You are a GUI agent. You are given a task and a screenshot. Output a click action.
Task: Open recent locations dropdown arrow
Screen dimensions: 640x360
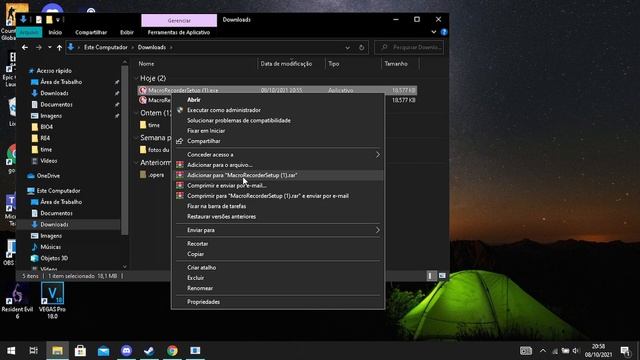tap(49, 47)
